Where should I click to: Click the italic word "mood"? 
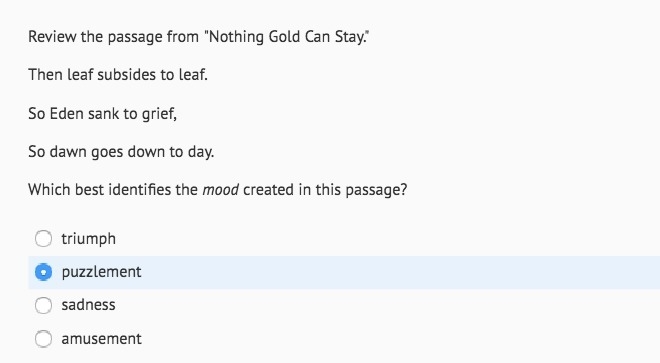tap(221, 190)
